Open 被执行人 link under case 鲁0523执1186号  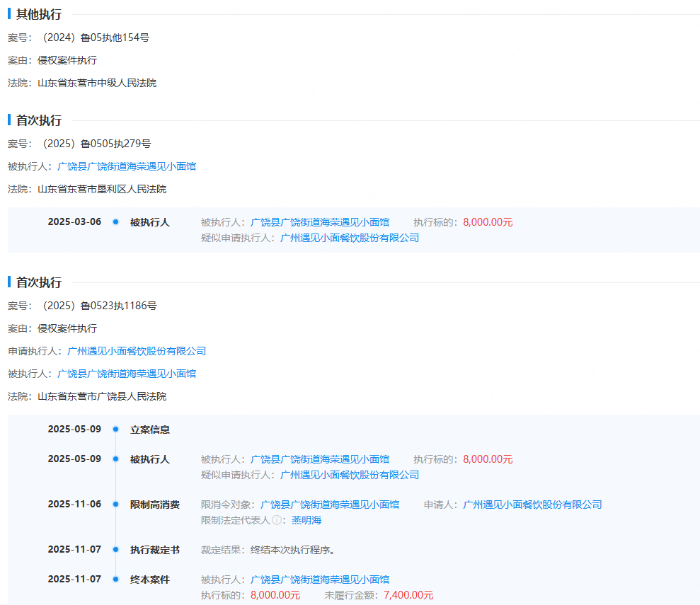tap(127, 374)
